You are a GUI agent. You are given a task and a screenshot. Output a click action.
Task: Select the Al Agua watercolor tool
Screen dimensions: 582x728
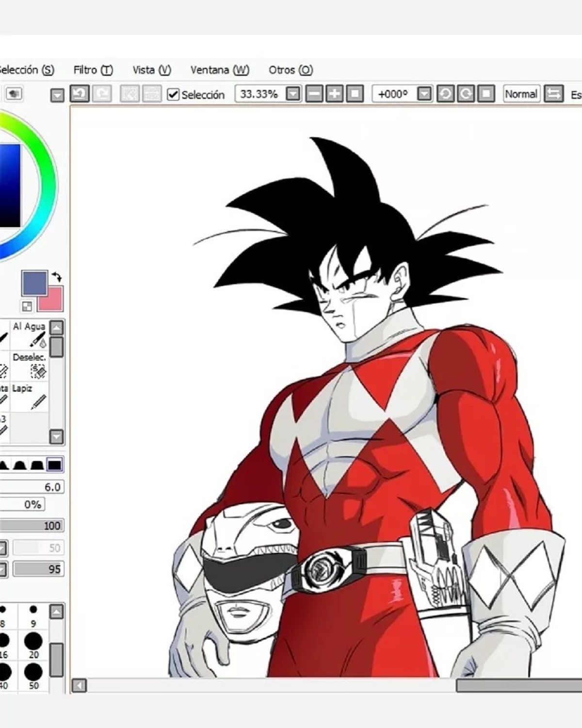[x=30, y=335]
